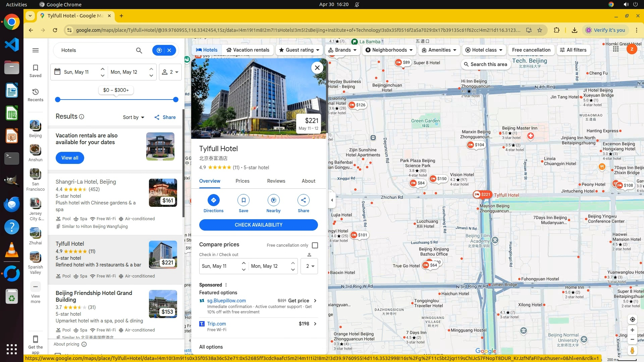Open the hamburger menu in Maps sidebar

point(36,50)
